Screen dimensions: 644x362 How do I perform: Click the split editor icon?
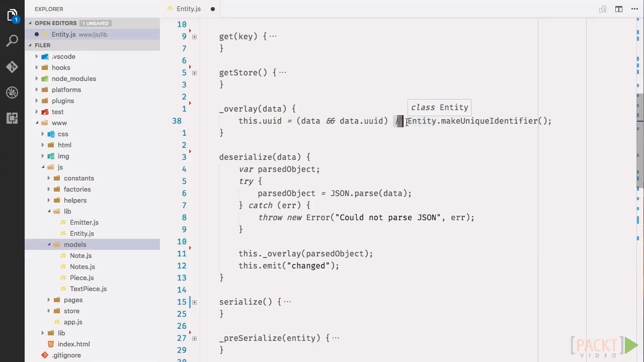[x=619, y=9]
